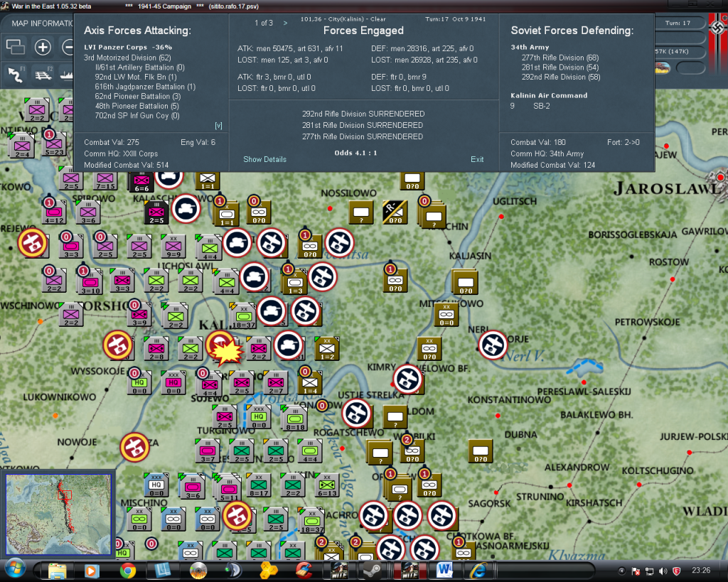Click 616th Jagdpanzer Battalion (1) line
The width and height of the screenshot is (728, 582).
pyautogui.click(x=145, y=87)
